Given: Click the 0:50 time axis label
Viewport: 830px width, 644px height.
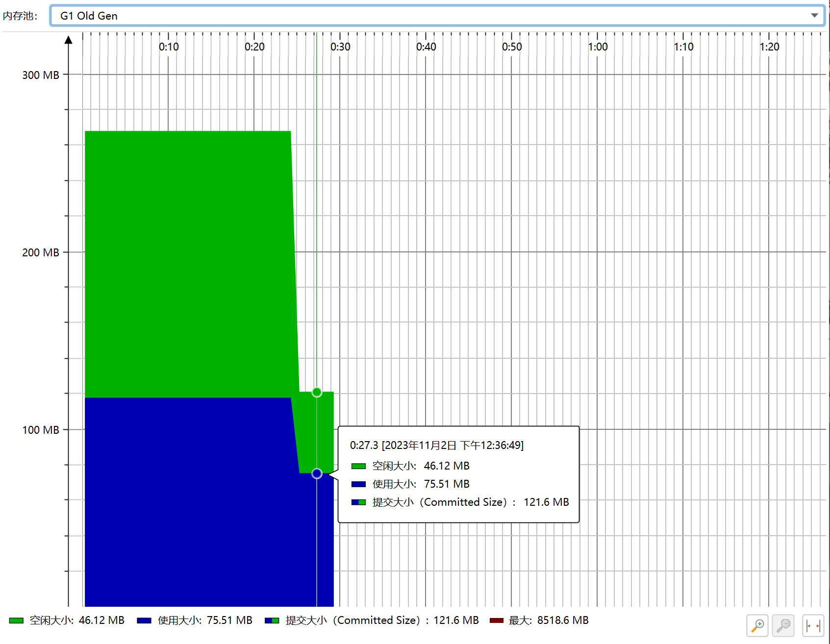Looking at the screenshot, I should coord(512,47).
